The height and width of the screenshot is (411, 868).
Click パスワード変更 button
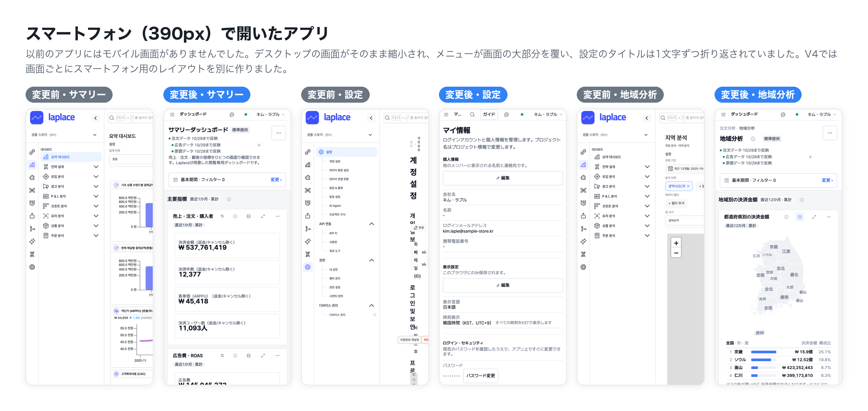[481, 376]
